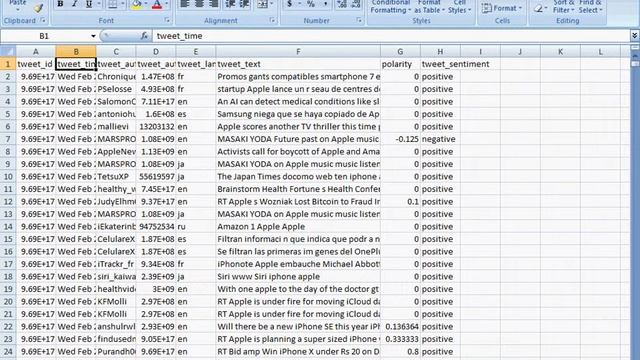
Task: Click the tweet_text header cell
Action: tap(298, 64)
